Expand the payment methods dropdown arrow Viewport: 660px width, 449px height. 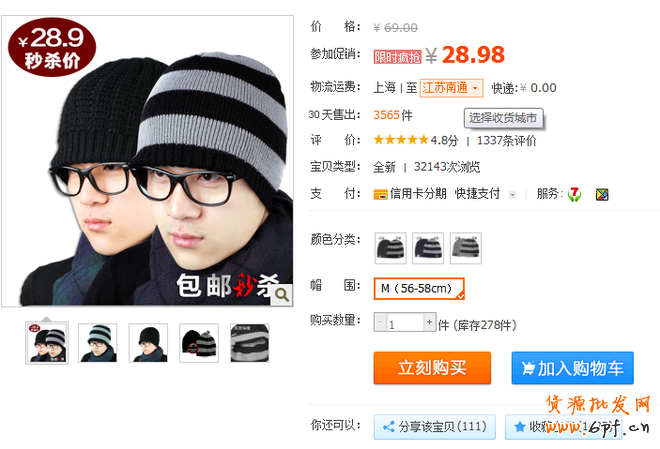[512, 195]
